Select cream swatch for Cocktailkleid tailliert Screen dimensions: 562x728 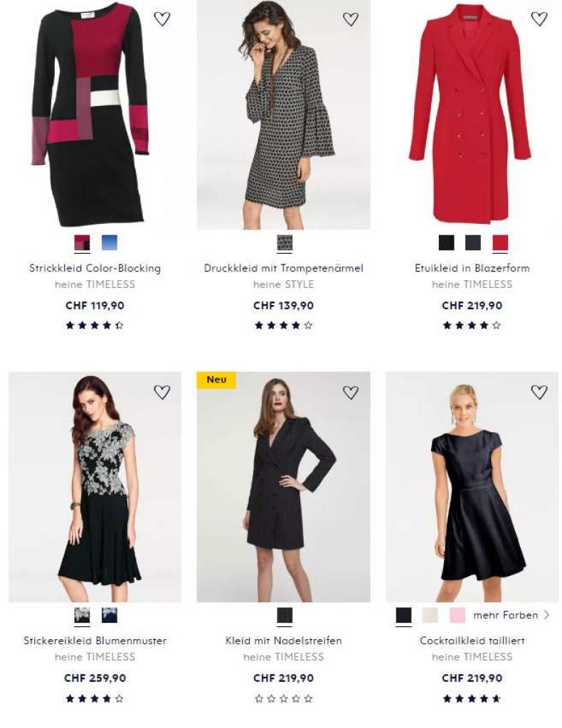pyautogui.click(x=430, y=615)
